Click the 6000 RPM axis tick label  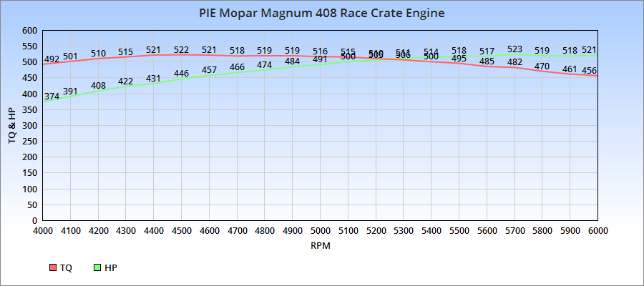[598, 231]
